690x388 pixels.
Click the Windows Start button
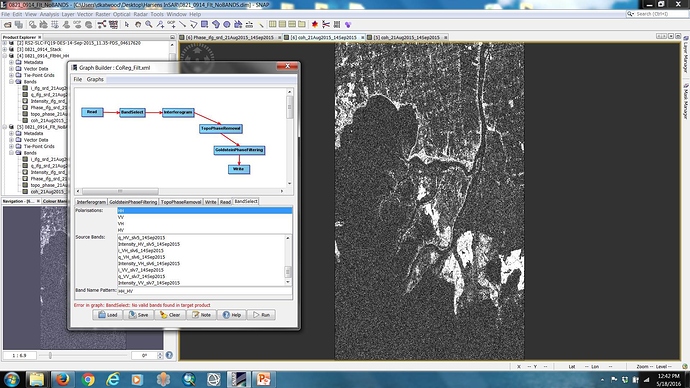(x=12, y=379)
